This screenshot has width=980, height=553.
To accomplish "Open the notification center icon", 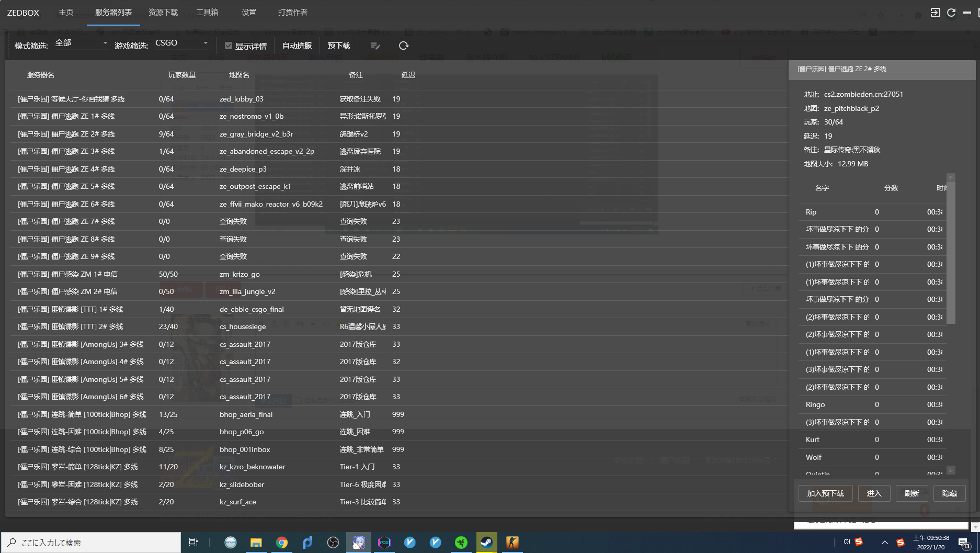I will [964, 543].
